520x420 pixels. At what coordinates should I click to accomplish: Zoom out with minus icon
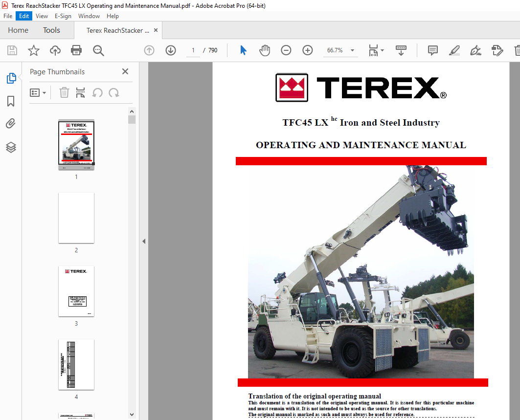(286, 50)
